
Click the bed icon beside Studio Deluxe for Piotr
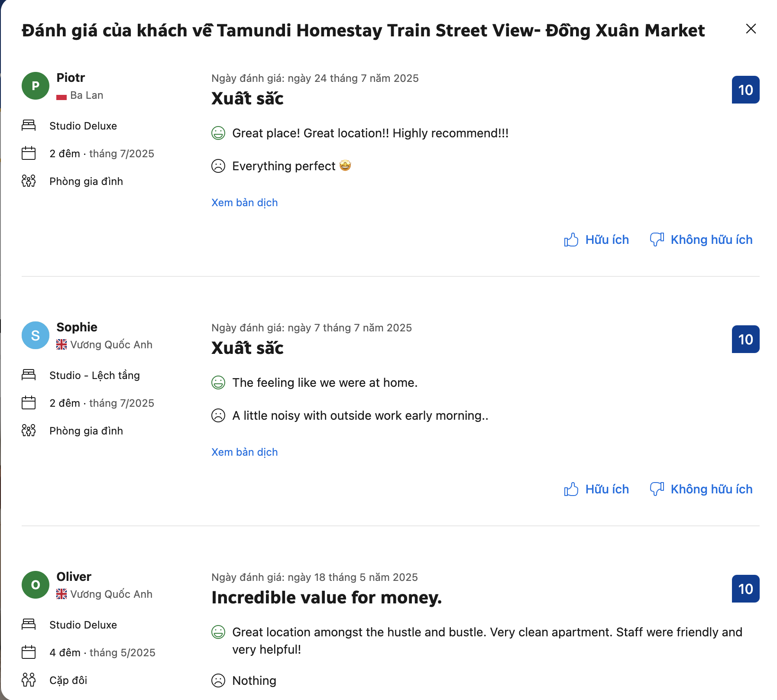[x=29, y=126]
